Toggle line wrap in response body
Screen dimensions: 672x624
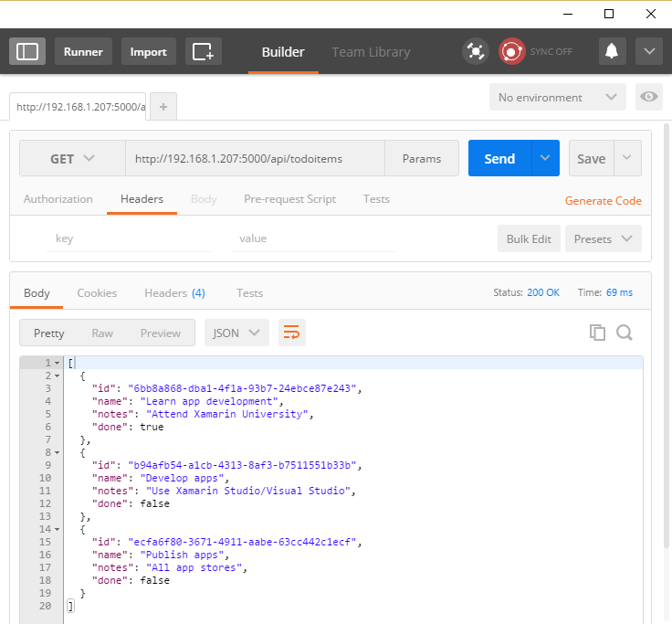(x=292, y=333)
